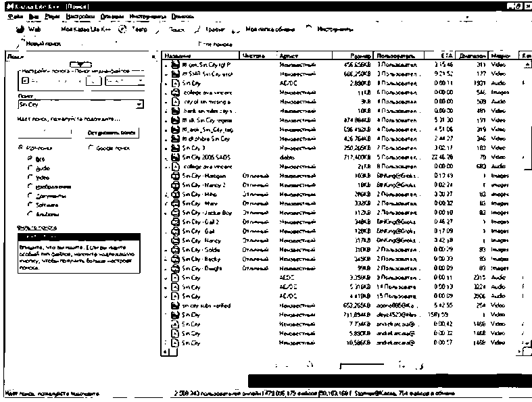532x402 pixels.
Task: Click audio icon of 'city of sin missing a'
Action: click(175, 102)
